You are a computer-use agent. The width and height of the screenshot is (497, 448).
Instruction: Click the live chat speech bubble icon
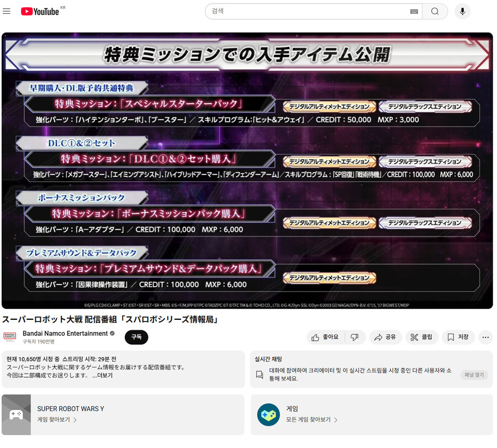point(260,375)
